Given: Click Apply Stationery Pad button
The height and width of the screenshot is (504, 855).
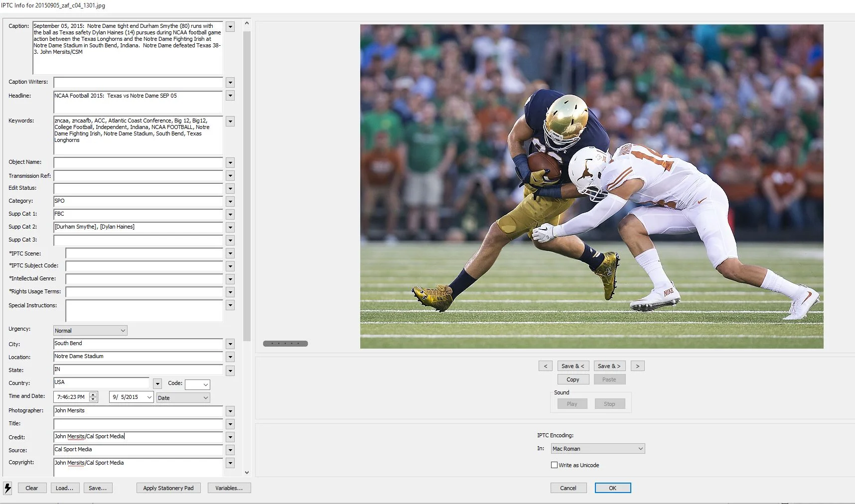Looking at the screenshot, I should pos(168,488).
